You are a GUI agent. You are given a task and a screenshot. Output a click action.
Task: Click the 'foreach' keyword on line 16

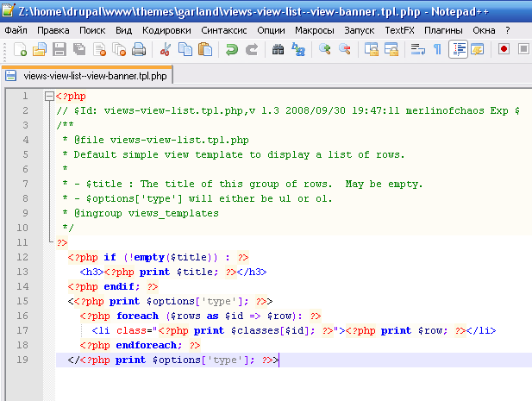[x=137, y=316]
